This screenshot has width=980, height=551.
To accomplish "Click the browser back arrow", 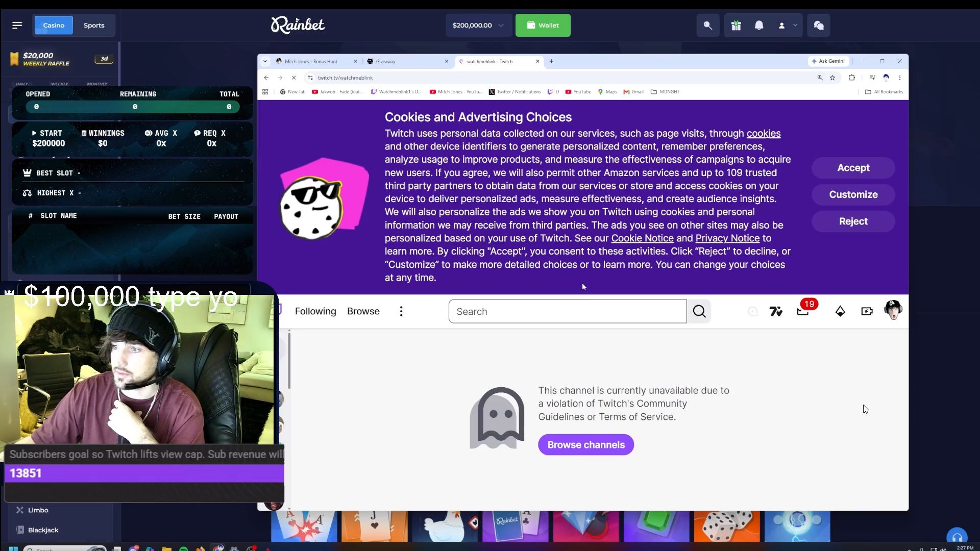I will point(266,78).
